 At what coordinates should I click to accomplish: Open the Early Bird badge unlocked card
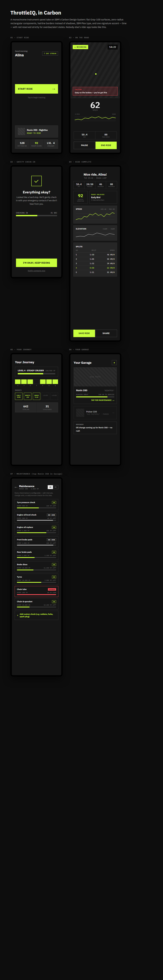(x=103, y=197)
